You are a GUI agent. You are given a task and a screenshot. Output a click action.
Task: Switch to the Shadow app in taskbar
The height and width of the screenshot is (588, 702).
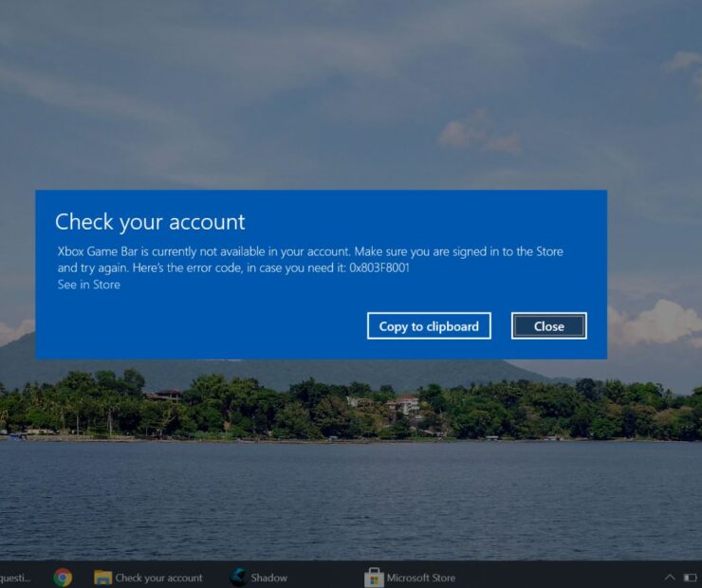point(258,578)
